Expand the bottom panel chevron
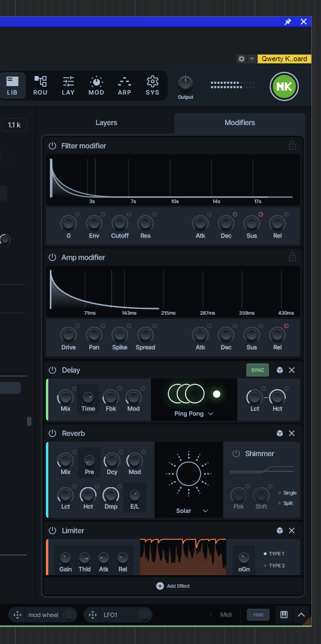Image resolution: width=321 pixels, height=644 pixels. click(301, 615)
